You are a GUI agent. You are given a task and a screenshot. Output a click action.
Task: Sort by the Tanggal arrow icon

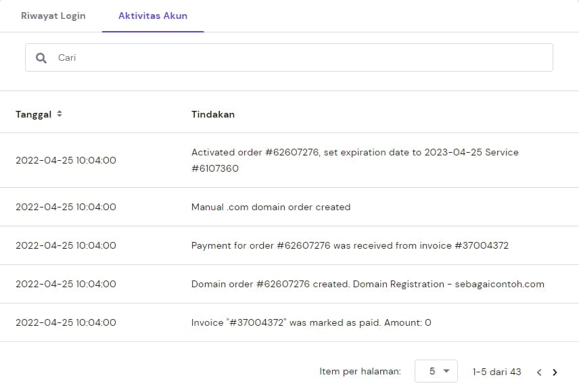tap(60, 114)
